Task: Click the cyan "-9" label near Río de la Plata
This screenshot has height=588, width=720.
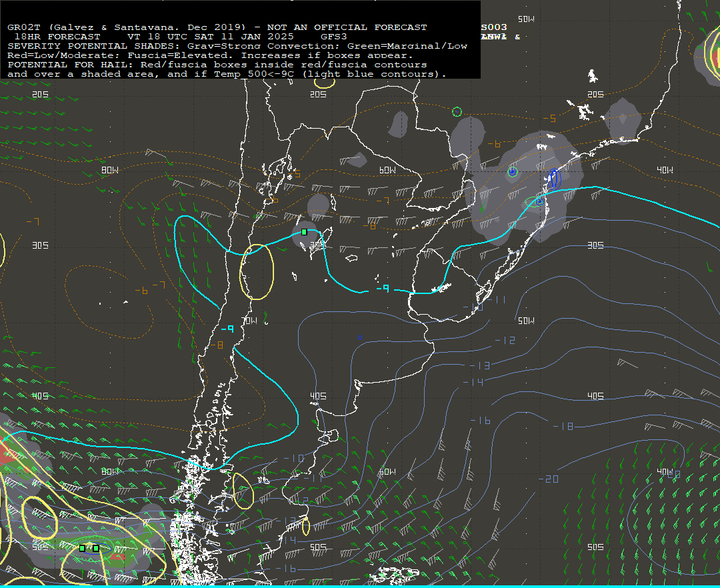Action: pyautogui.click(x=383, y=288)
